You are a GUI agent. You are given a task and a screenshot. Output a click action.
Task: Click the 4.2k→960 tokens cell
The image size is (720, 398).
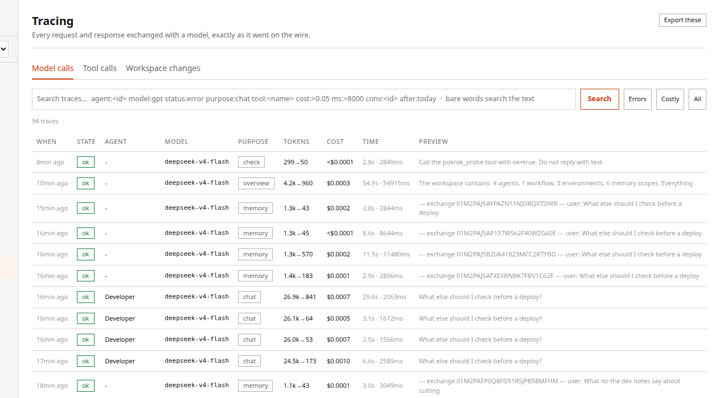tap(298, 183)
